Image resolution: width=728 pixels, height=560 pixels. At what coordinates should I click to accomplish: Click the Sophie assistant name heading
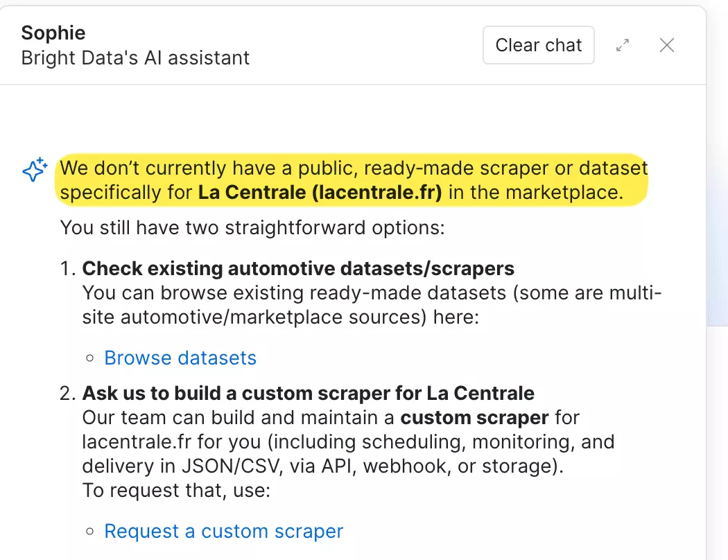[x=53, y=33]
